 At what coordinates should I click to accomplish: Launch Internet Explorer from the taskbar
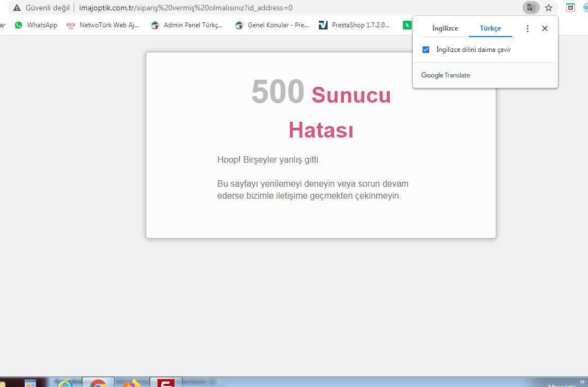(65, 383)
